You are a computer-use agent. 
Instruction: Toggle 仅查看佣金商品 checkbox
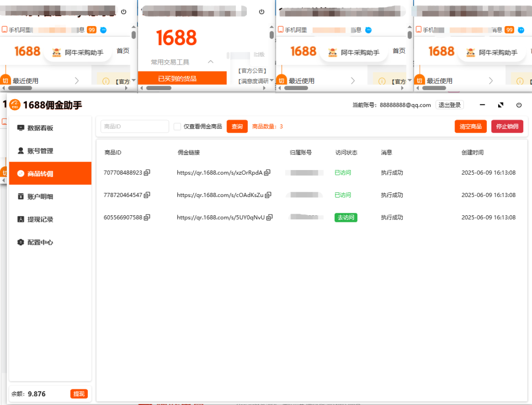(x=178, y=126)
